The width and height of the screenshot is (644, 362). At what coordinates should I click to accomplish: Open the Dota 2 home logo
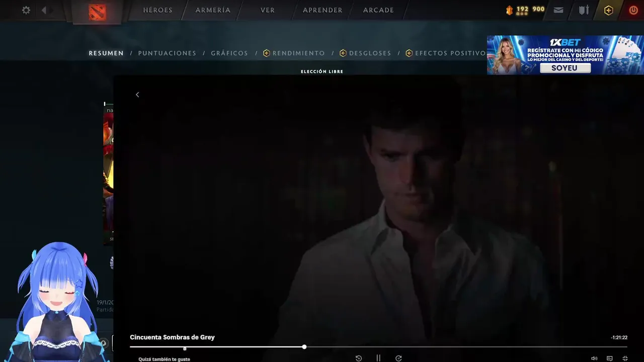[97, 12]
